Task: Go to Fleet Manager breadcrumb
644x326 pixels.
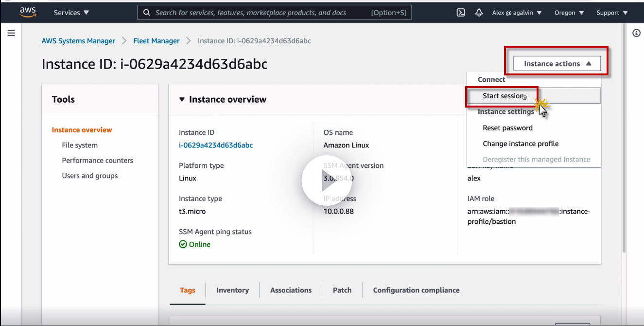Action: 157,41
